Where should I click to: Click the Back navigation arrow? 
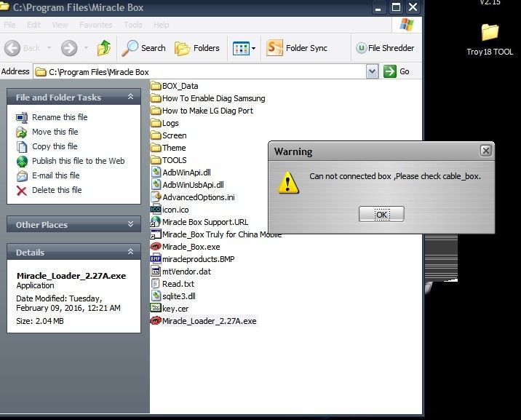[12, 48]
